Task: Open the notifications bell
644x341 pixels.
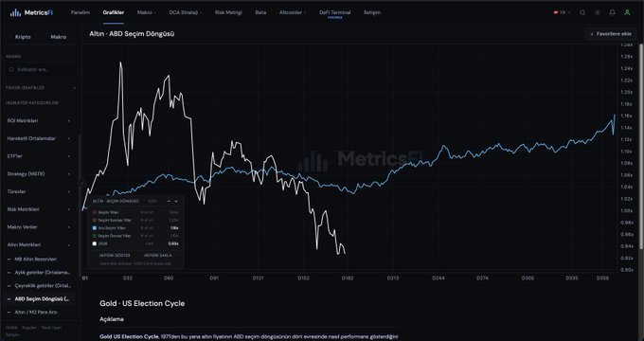Action: coord(612,12)
